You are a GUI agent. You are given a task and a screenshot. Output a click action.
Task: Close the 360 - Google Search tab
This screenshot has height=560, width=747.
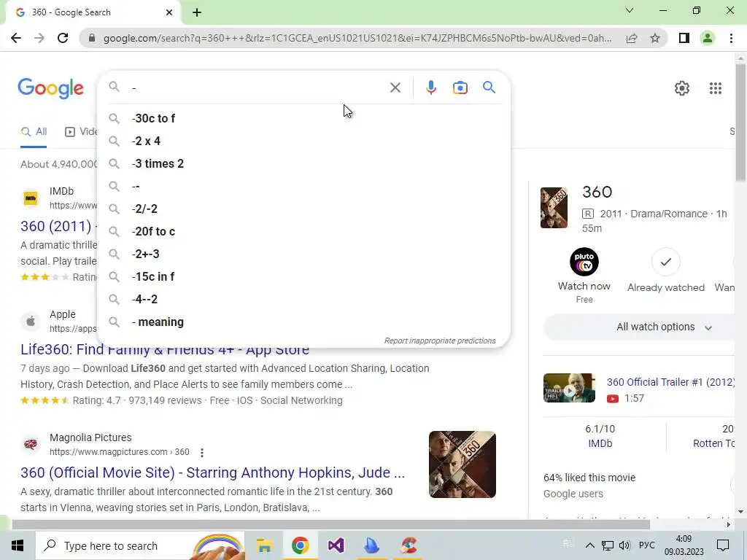click(x=169, y=12)
